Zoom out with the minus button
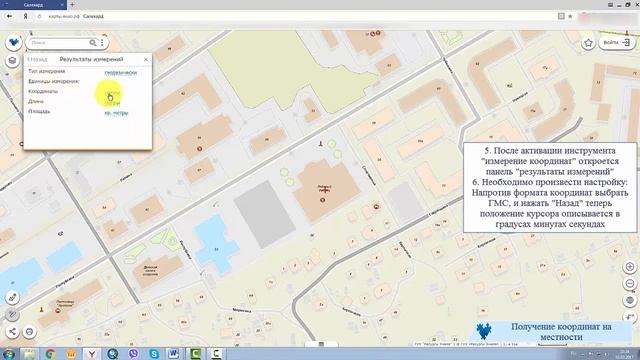Screen dimensions: 640x360 tap(630, 283)
